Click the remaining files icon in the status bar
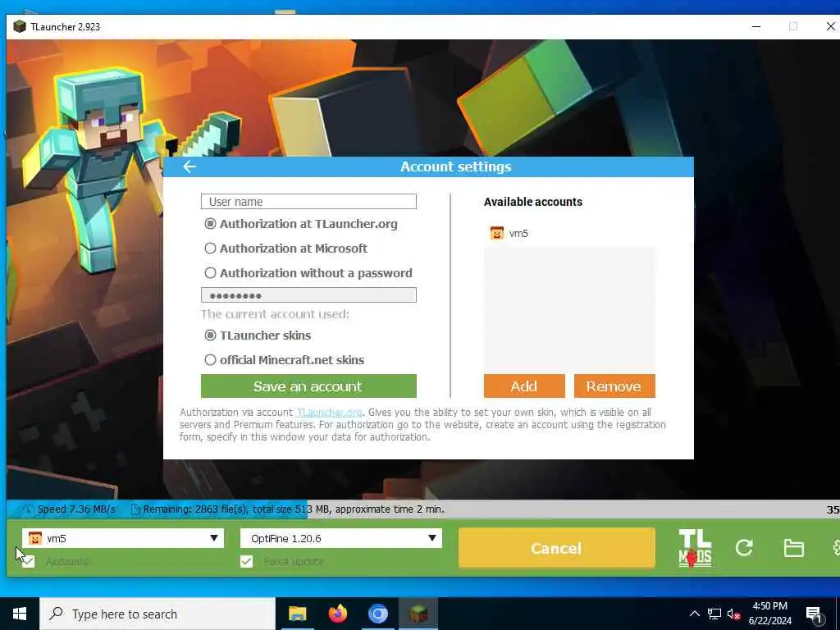840x630 pixels. 135,509
